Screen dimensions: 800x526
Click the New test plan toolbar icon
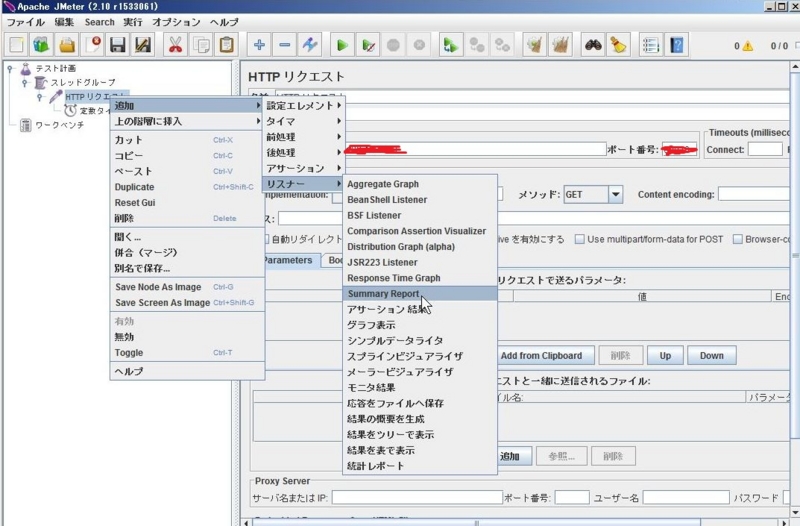(x=16, y=45)
